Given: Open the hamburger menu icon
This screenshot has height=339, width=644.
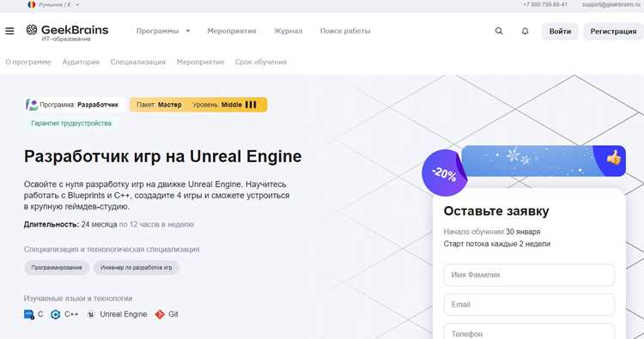Looking at the screenshot, I should click(9, 31).
